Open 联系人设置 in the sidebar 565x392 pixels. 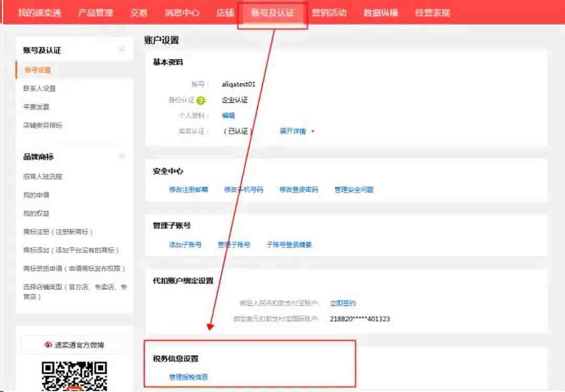pos(40,88)
